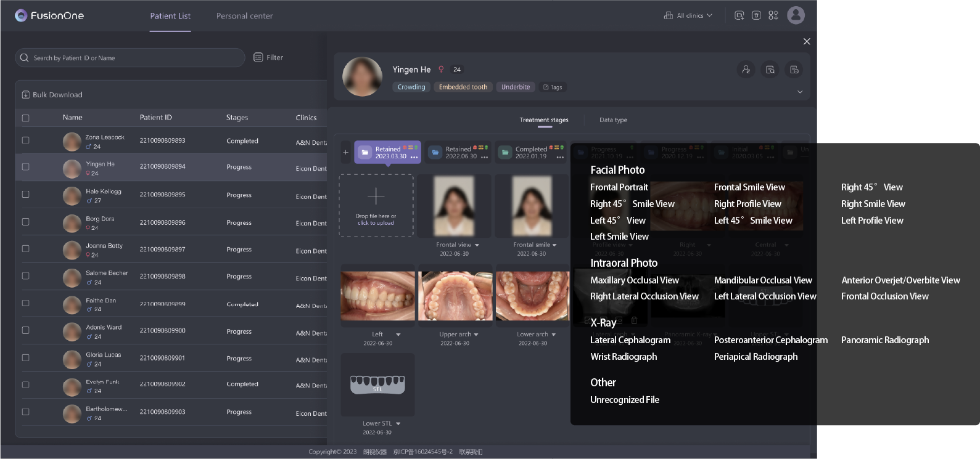This screenshot has width=980, height=459.
Task: Open the Lower STL model thumbnail
Action: click(x=378, y=384)
